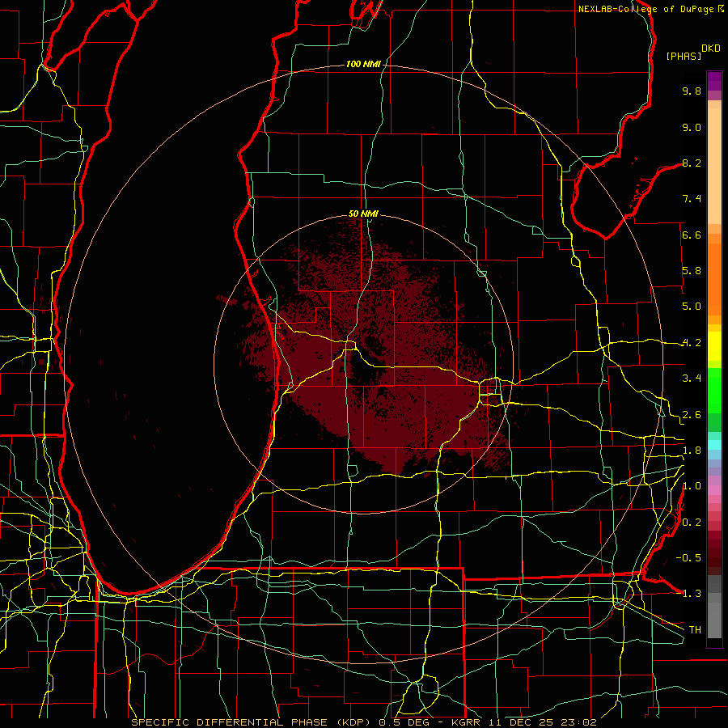Click the purple segment atop the color bar
728x728 pixels.
(x=714, y=81)
